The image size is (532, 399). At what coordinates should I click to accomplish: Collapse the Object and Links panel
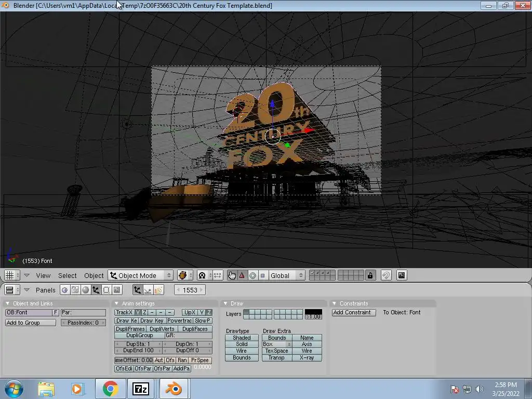coord(7,303)
